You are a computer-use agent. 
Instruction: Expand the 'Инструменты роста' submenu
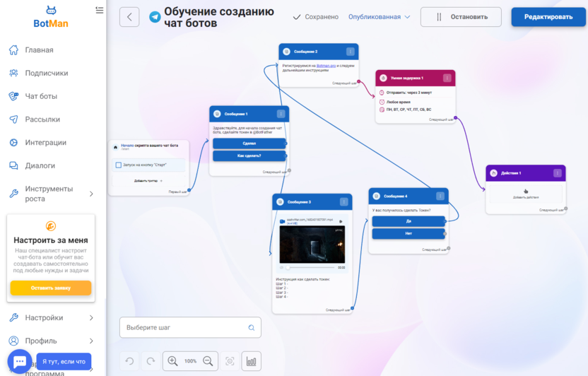click(x=91, y=194)
